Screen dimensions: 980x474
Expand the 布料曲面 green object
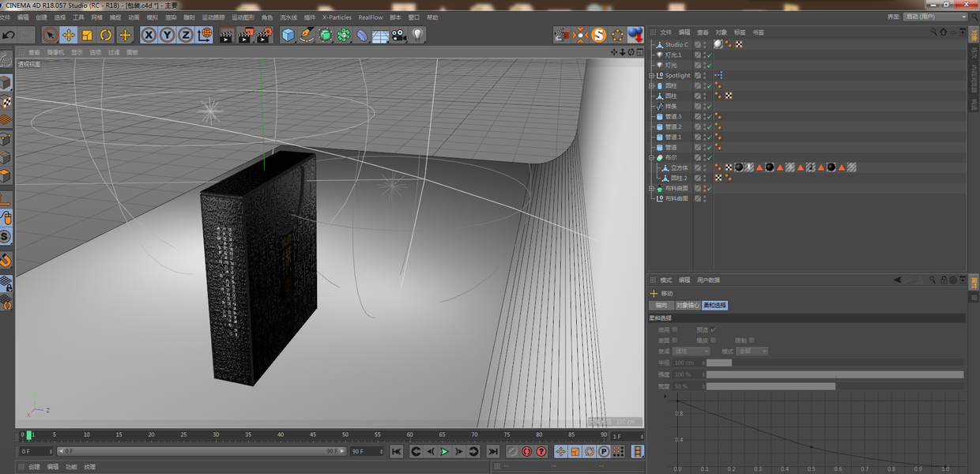coord(651,189)
